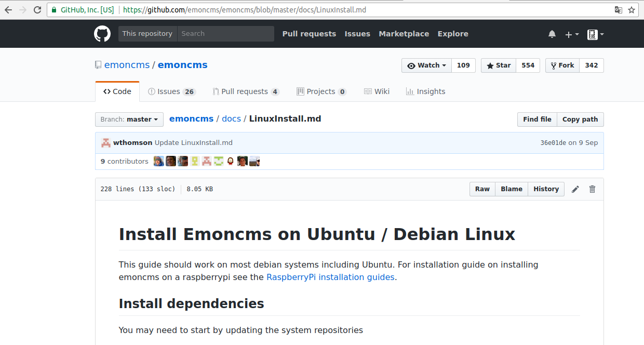Image resolution: width=644 pixels, height=345 pixels.
Task: Open the notifications bell
Action: (x=552, y=34)
